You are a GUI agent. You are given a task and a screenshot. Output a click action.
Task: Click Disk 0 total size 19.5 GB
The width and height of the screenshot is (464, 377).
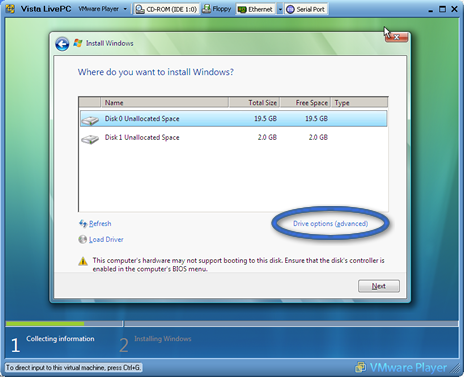(265, 119)
